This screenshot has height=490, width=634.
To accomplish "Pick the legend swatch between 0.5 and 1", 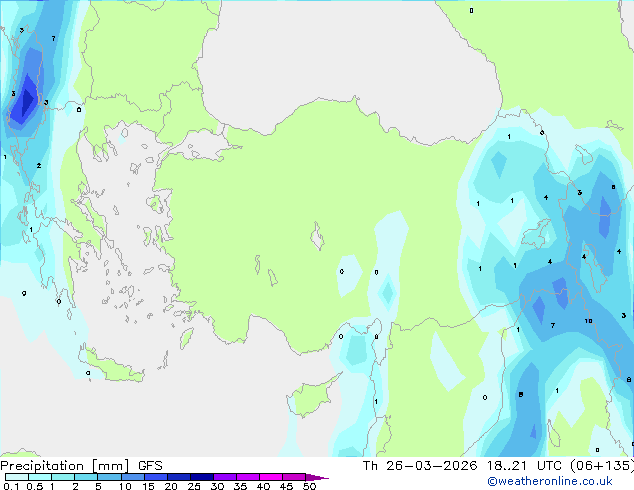I will pyautogui.click(x=40, y=477).
